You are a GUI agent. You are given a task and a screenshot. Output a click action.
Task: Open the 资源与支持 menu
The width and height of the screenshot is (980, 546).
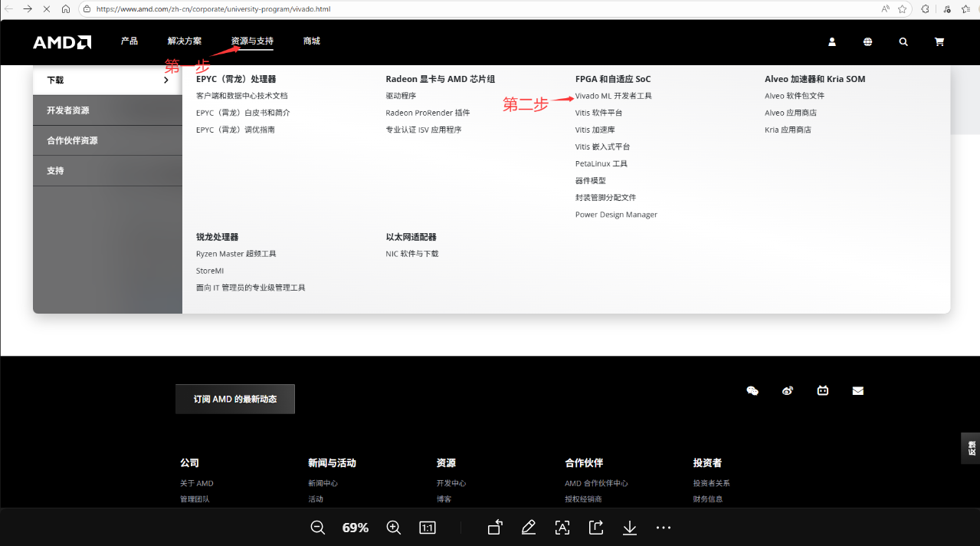252,41
